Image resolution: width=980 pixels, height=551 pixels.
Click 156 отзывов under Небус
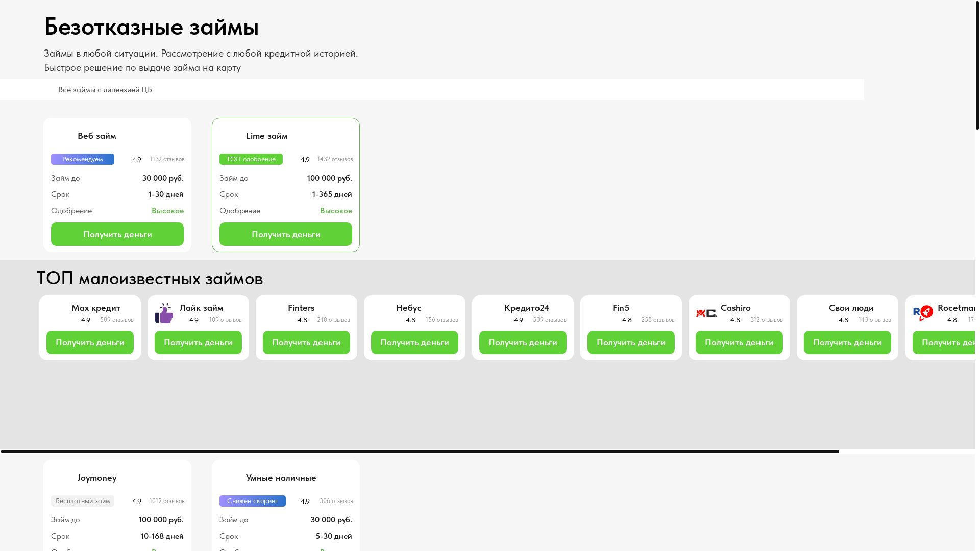[x=442, y=320]
